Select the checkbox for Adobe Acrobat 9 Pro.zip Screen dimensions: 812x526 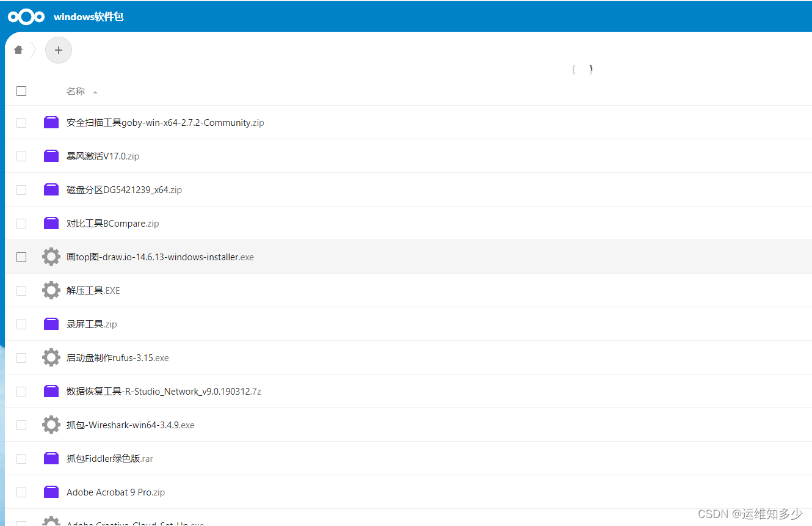point(21,492)
